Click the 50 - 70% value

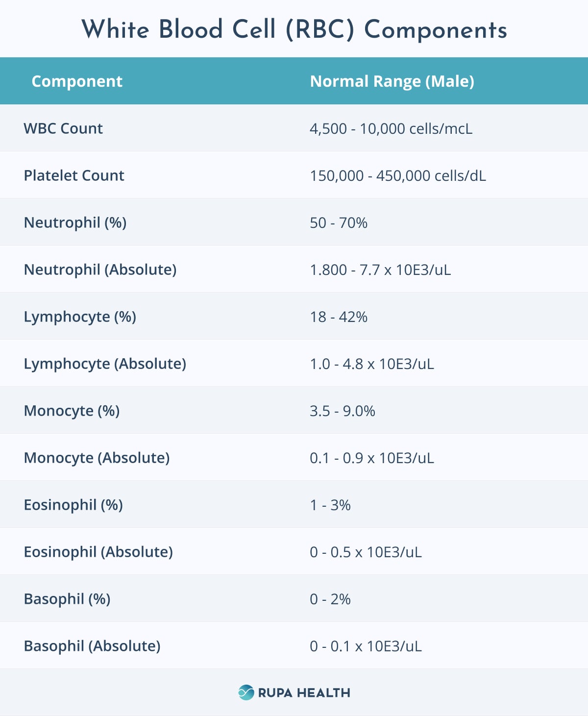(339, 223)
